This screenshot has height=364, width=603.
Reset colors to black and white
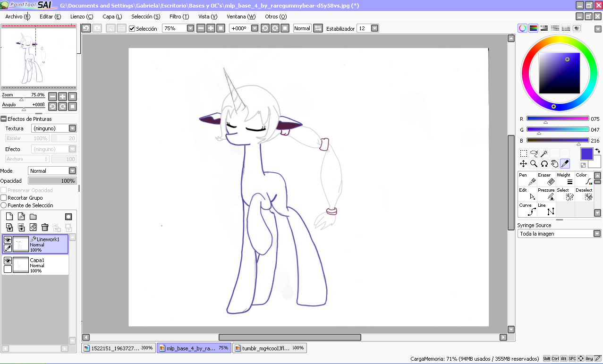[583, 165]
